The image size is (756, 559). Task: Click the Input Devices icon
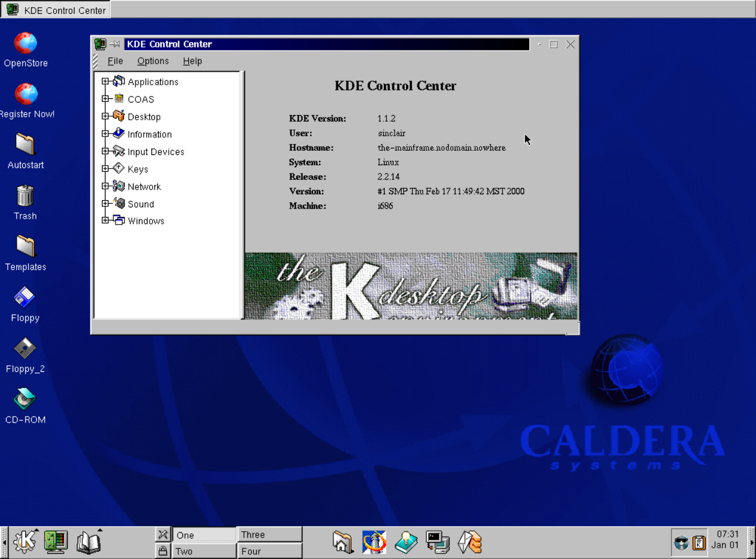tap(119, 151)
